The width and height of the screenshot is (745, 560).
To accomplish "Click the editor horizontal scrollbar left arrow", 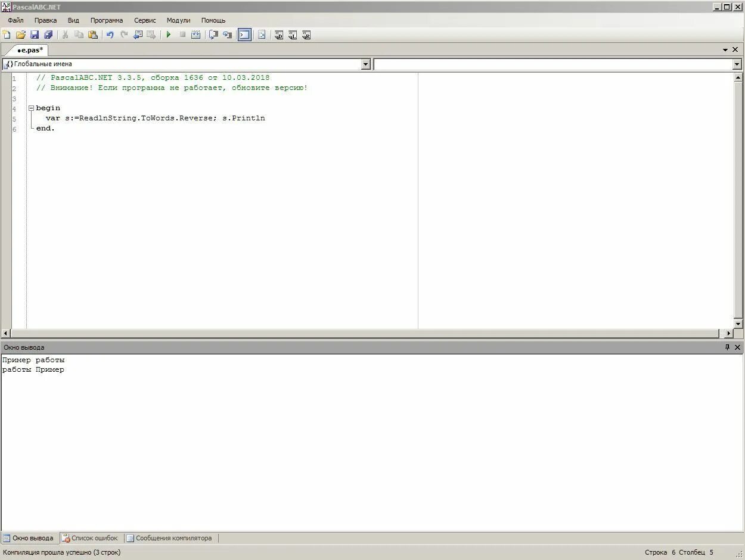I will 6,334.
